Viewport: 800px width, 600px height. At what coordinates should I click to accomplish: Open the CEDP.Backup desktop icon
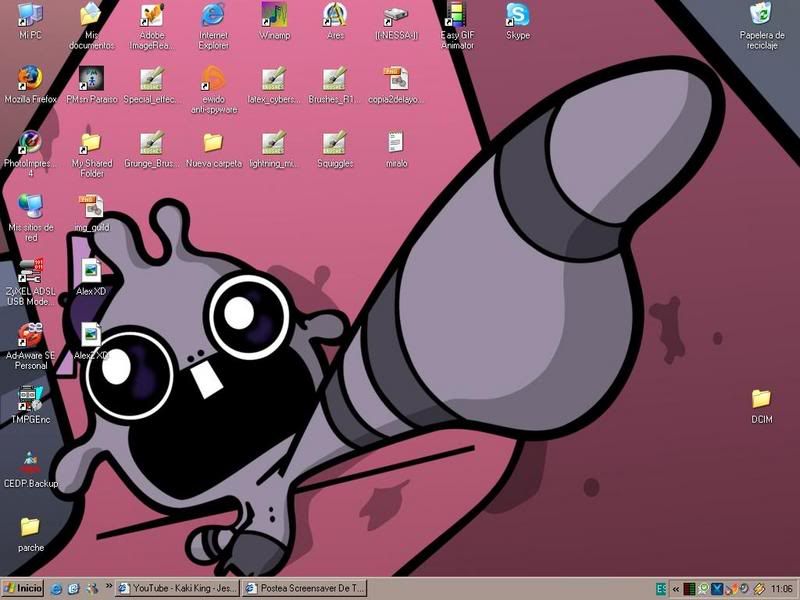(x=31, y=469)
